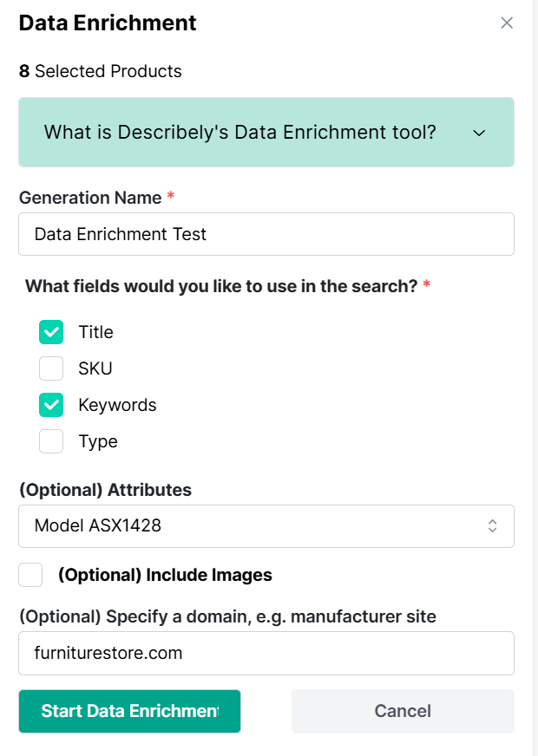Open the 'What is Describely's Data Enrichment tool?' banner
Viewport: 538px width, 756px height.
point(266,132)
